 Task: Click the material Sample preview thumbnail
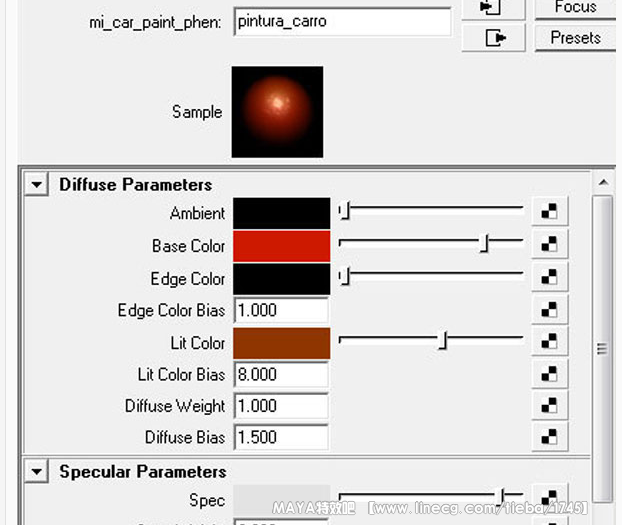pos(277,112)
